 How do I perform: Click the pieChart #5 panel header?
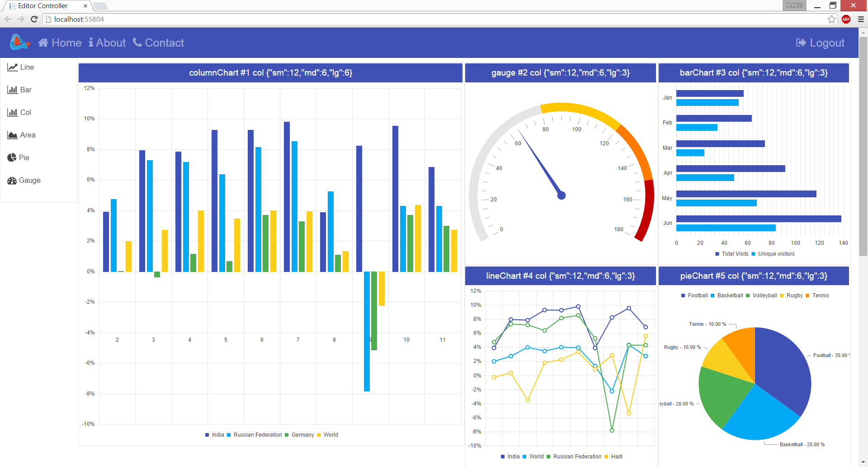pyautogui.click(x=754, y=276)
